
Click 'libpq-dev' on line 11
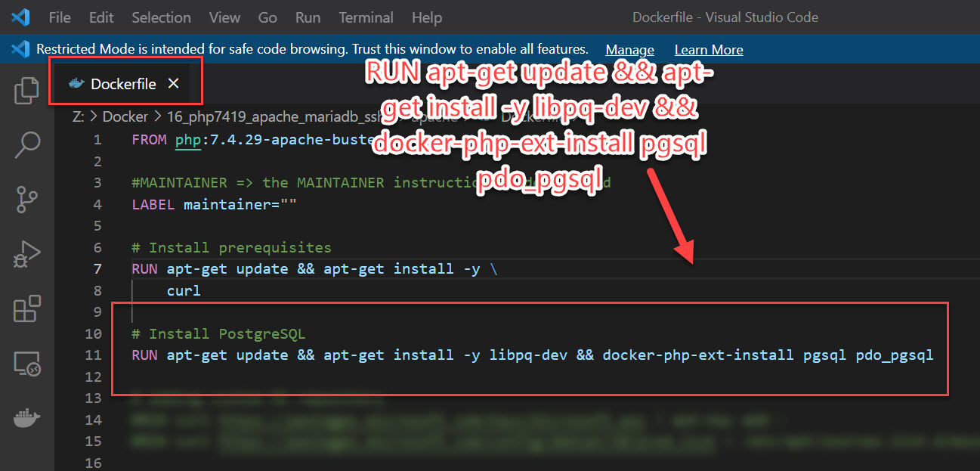tap(529, 355)
